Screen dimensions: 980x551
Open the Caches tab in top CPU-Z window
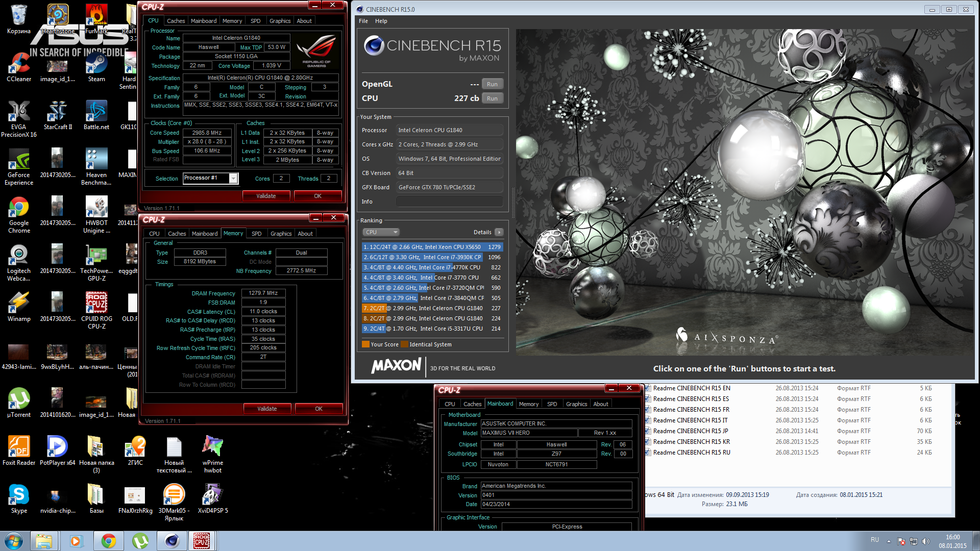[x=176, y=21]
